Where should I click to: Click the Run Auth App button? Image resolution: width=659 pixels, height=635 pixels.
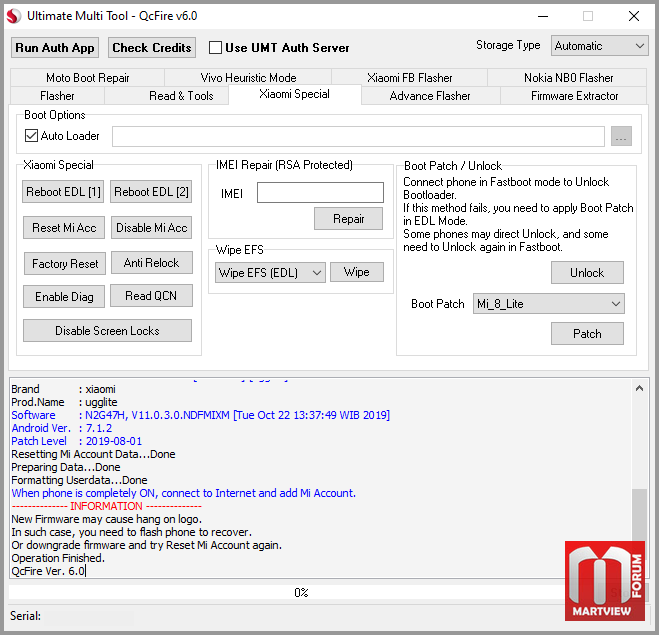pyautogui.click(x=55, y=47)
